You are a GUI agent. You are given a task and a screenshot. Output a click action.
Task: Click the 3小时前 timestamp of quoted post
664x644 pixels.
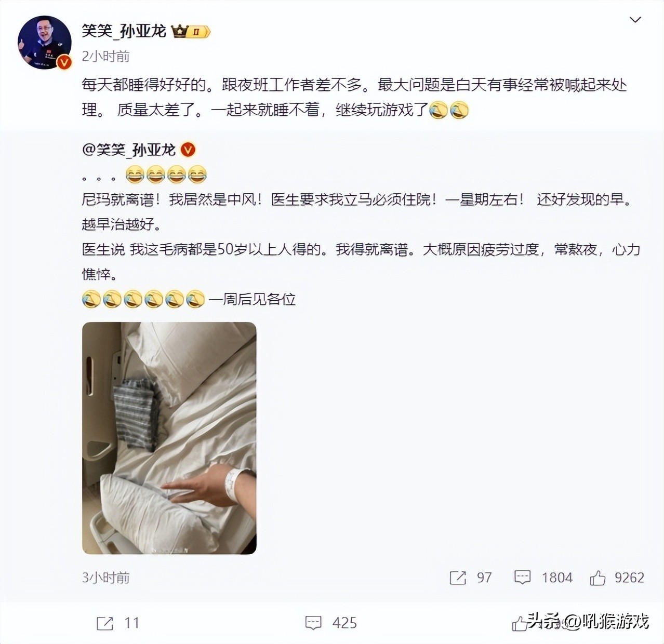tap(105, 578)
